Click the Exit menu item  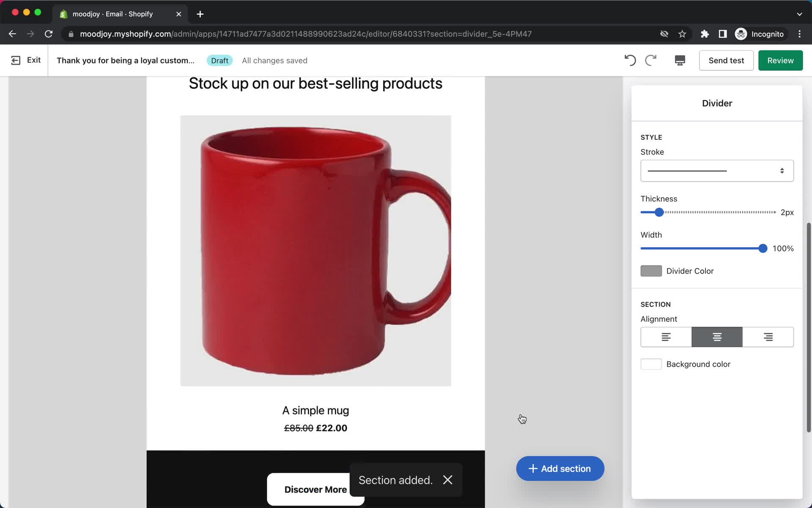[x=33, y=60]
